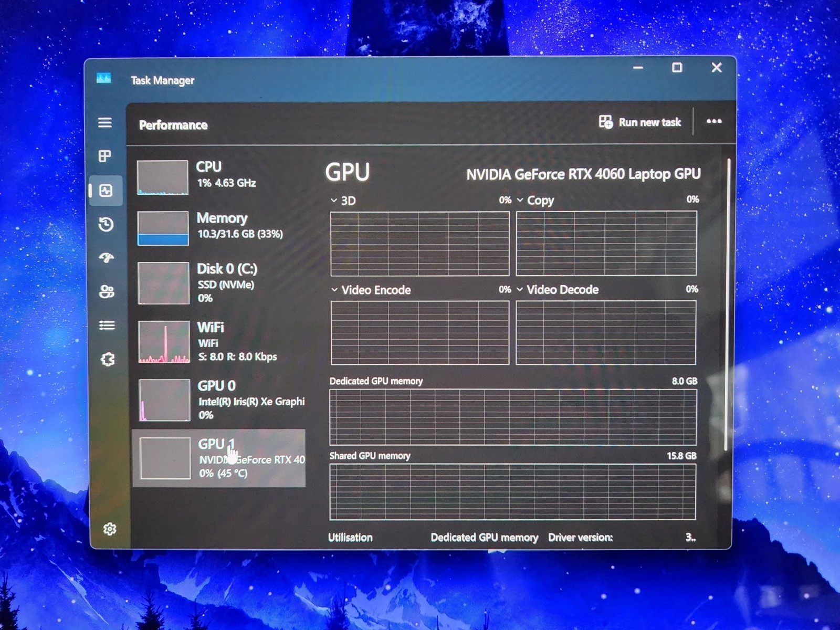The image size is (840, 630).
Task: Click the Memory usage thumbnail graph
Action: pos(163,228)
